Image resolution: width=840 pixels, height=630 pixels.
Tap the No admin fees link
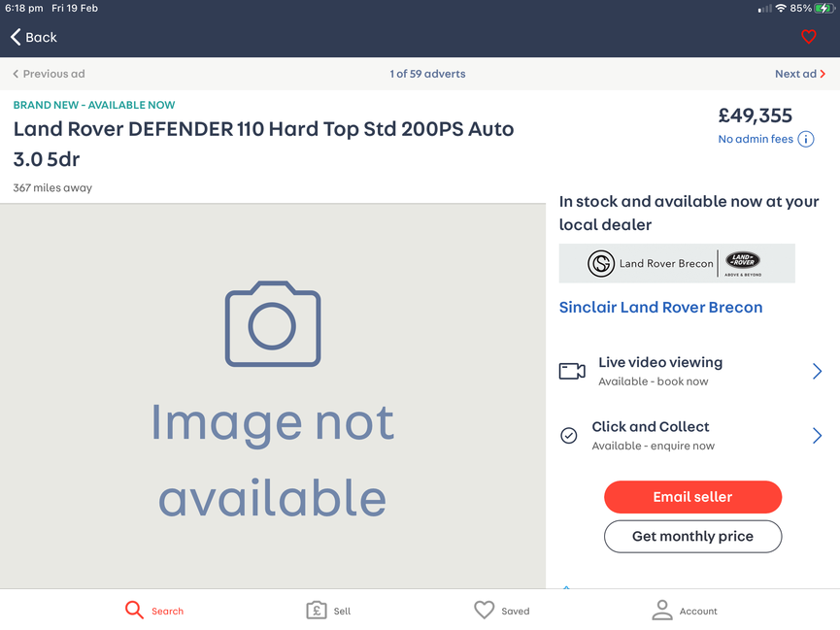[756, 139]
